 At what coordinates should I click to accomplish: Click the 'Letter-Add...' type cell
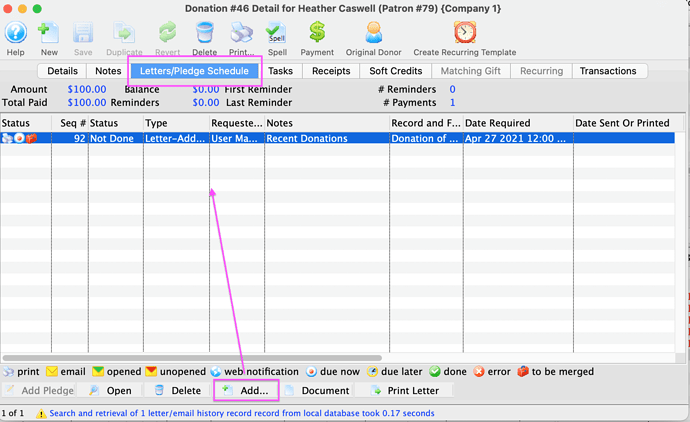pyautogui.click(x=176, y=138)
